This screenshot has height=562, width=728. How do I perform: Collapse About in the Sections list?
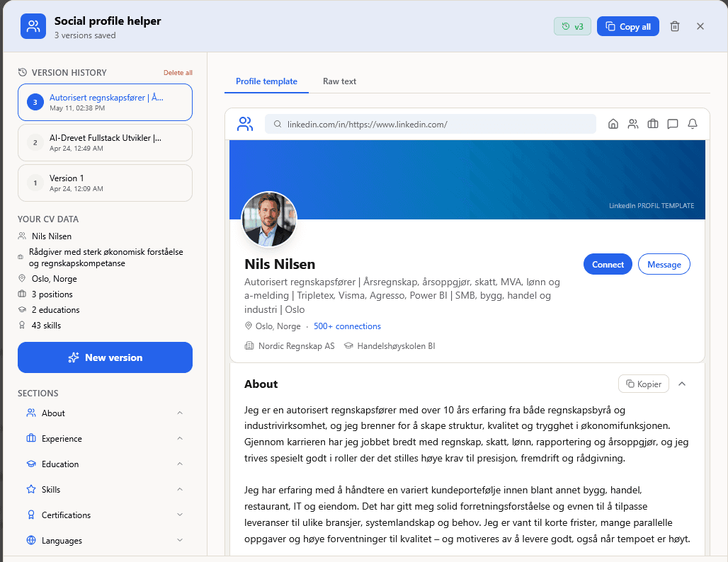[x=180, y=413]
